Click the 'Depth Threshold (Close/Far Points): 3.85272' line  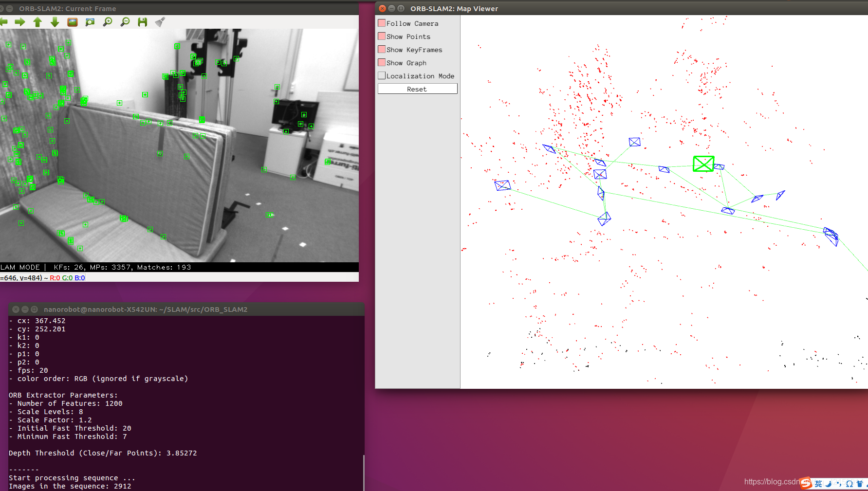[x=103, y=453]
